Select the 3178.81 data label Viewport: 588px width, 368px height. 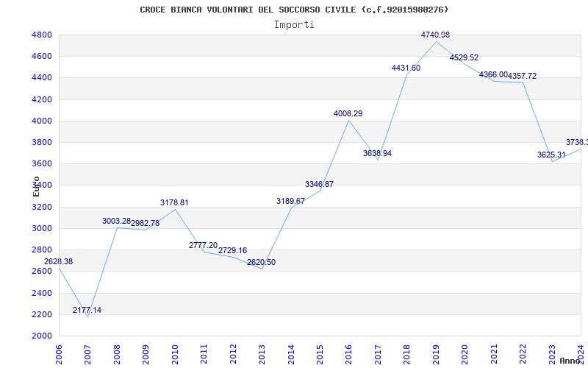174,203
